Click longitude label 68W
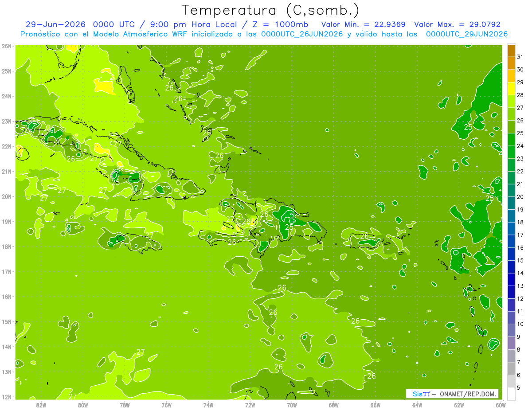 tap(334, 405)
